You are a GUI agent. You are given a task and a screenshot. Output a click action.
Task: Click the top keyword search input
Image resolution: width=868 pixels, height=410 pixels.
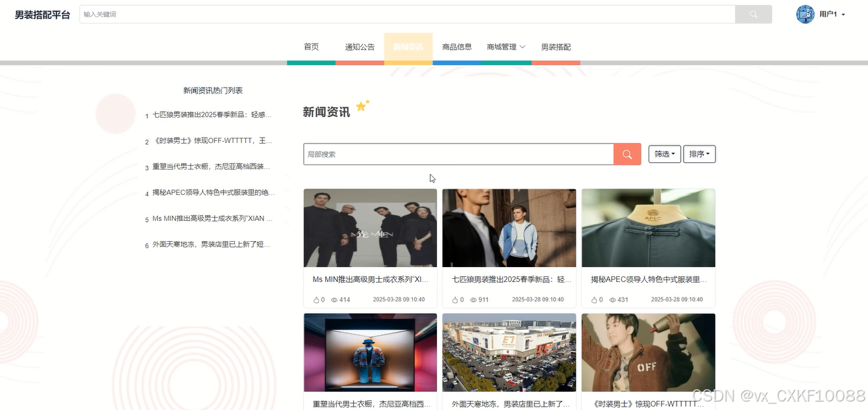(408, 14)
